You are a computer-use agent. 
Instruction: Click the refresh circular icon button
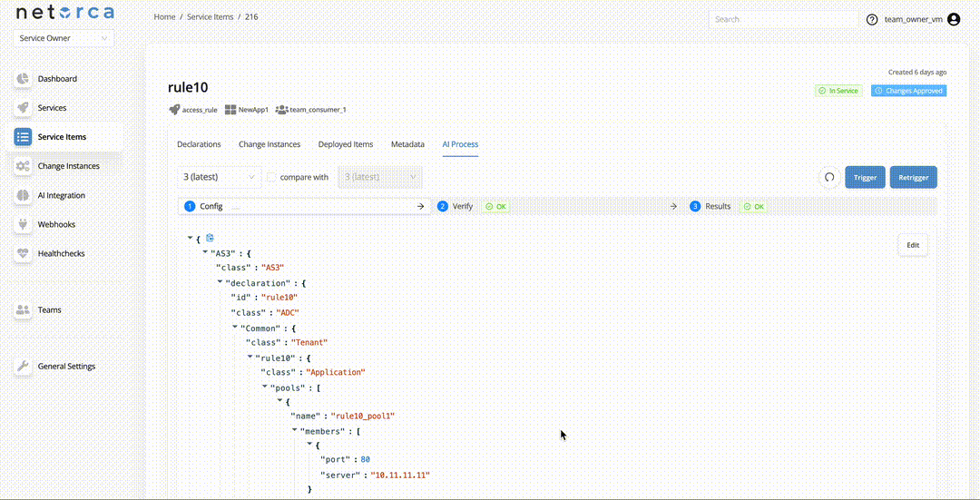pyautogui.click(x=829, y=178)
